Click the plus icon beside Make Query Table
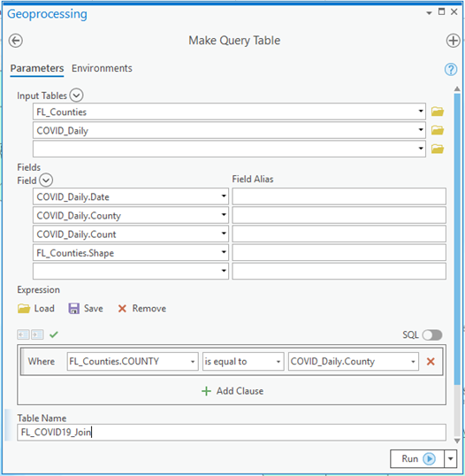The width and height of the screenshot is (465, 476). click(x=454, y=41)
